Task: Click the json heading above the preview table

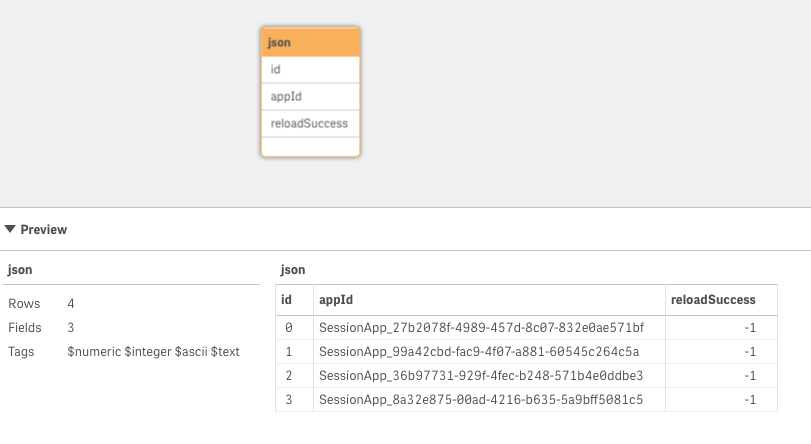Action: click(293, 270)
